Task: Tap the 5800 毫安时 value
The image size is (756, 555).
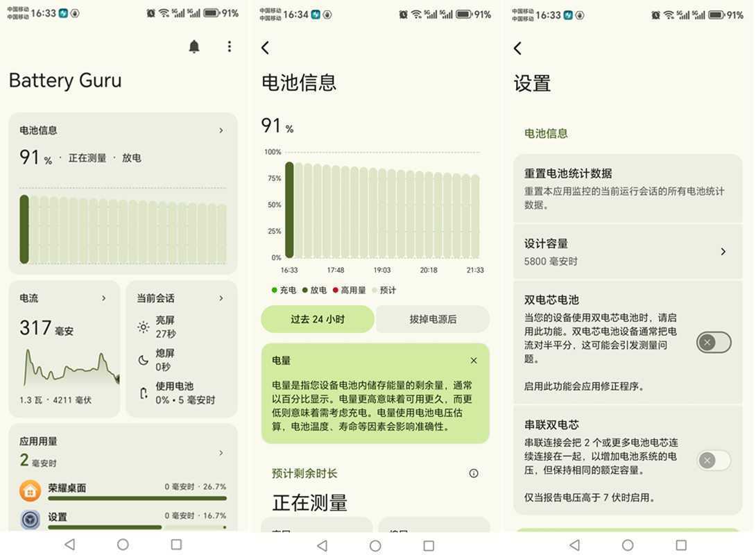Action: pos(551,262)
